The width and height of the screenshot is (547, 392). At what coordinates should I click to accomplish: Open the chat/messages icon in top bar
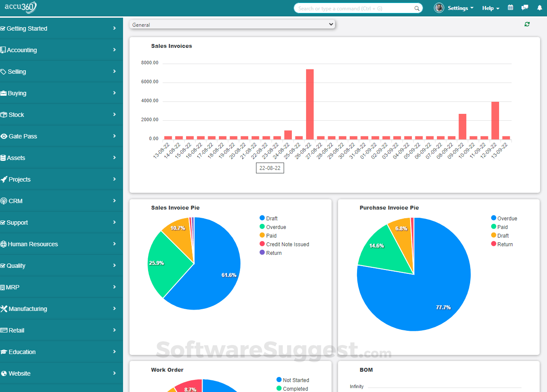click(x=524, y=7)
